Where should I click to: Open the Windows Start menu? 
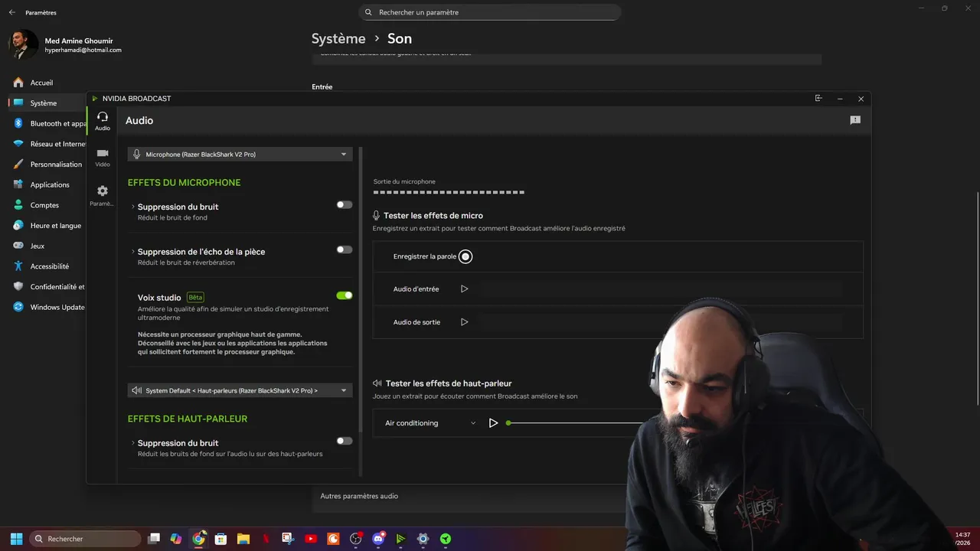[16, 539]
